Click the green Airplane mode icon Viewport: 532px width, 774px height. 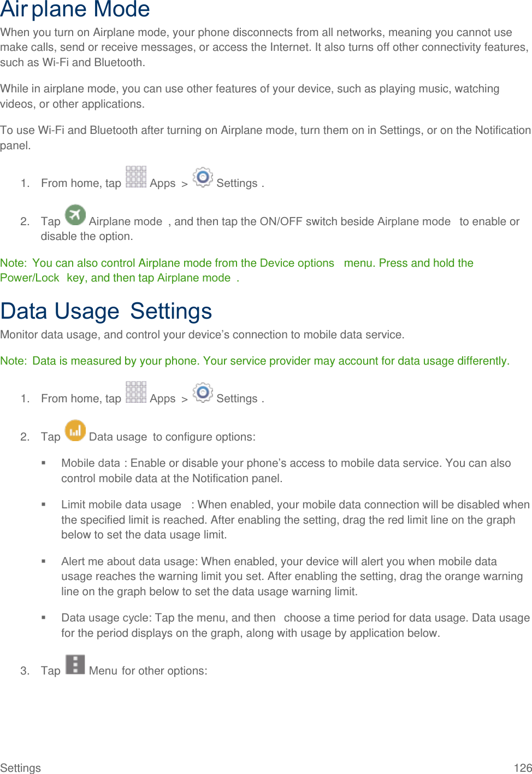[x=75, y=215]
